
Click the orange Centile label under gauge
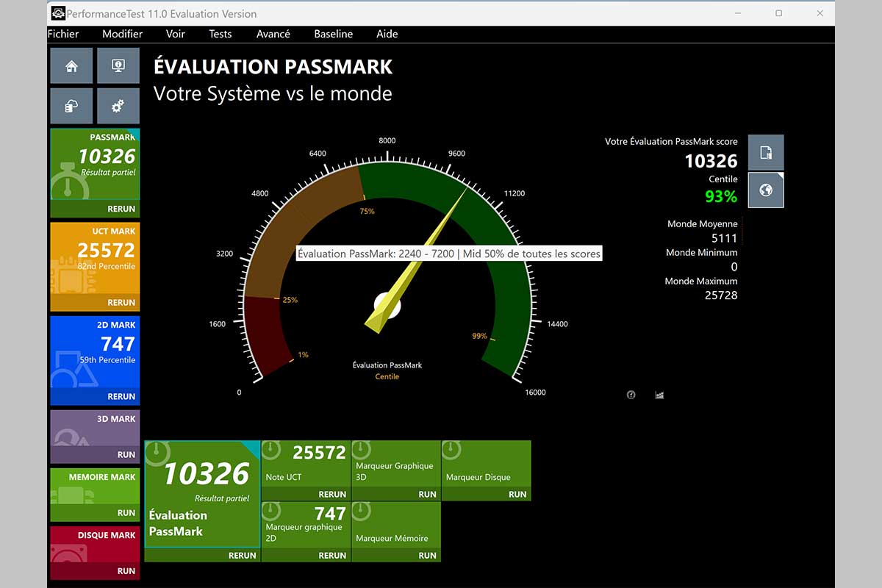tap(387, 376)
